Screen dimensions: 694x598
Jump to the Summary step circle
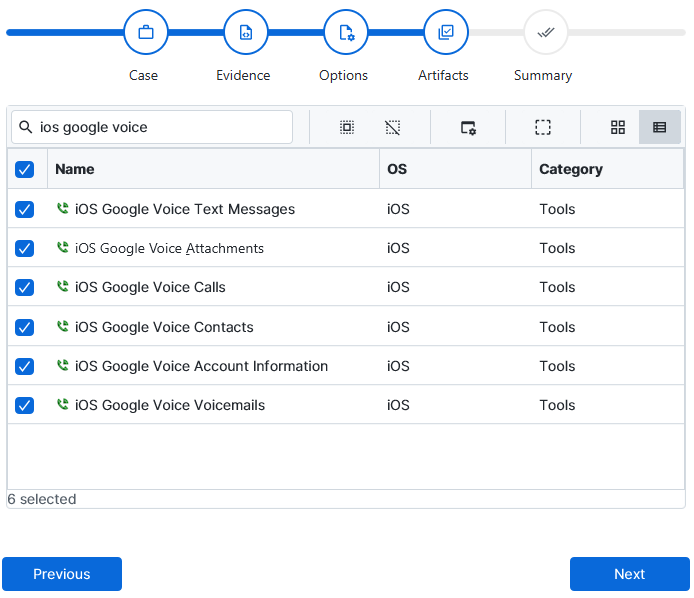pos(546,32)
